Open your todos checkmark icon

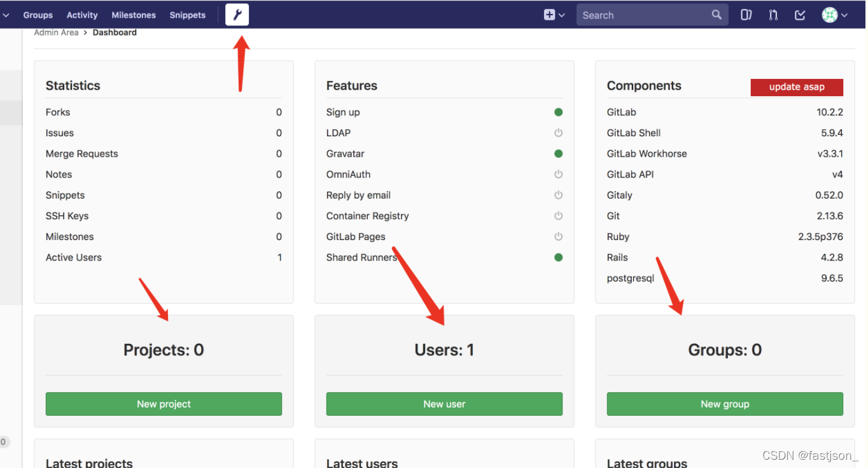coord(800,14)
